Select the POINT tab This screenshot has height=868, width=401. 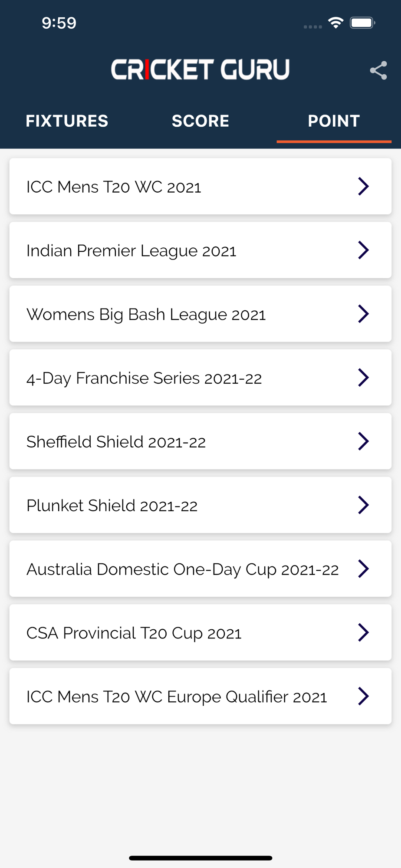pyautogui.click(x=334, y=121)
